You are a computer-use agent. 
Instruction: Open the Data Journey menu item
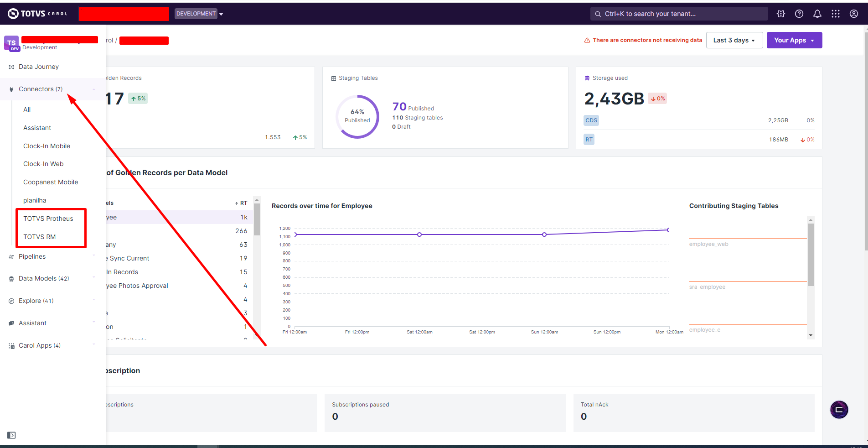(39, 67)
